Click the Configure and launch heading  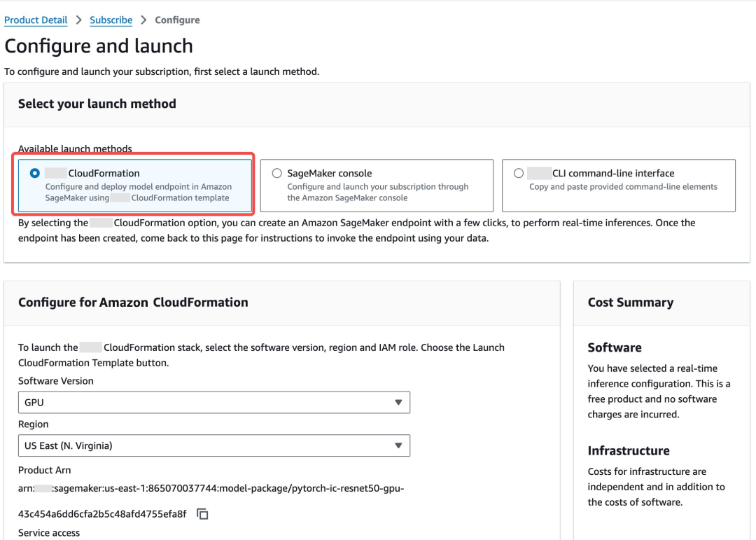(x=99, y=46)
